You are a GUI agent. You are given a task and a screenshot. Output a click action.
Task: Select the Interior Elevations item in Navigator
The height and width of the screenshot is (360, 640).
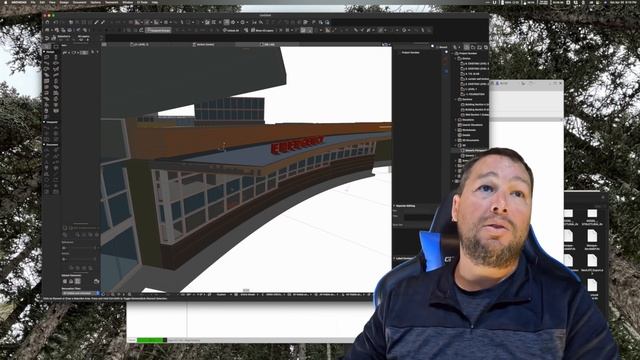tap(471, 125)
